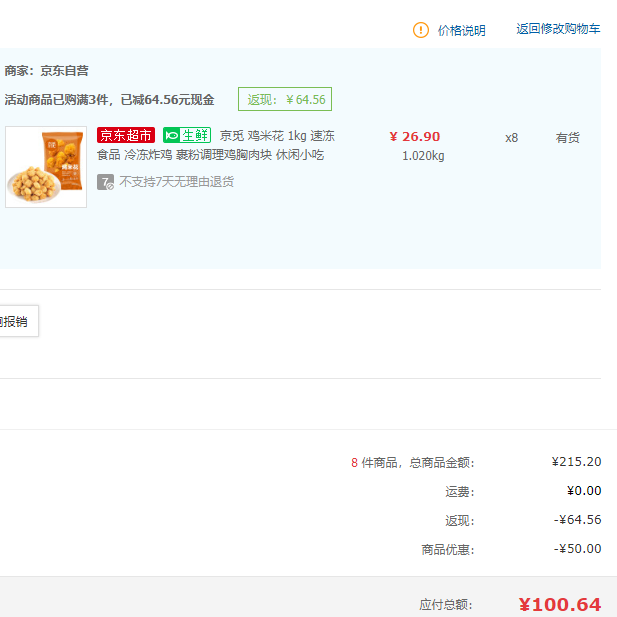
Task: Click the 不支持7天无理由退货 notice text
Action: click(x=176, y=182)
